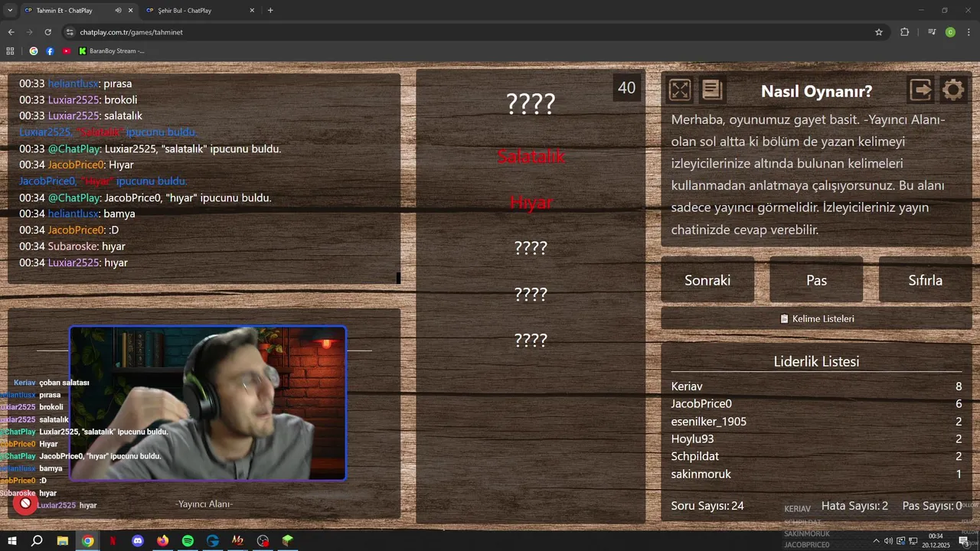Viewport: 980px width, 551px height.
Task: Click the hidden main word ???? at top
Action: tap(531, 103)
